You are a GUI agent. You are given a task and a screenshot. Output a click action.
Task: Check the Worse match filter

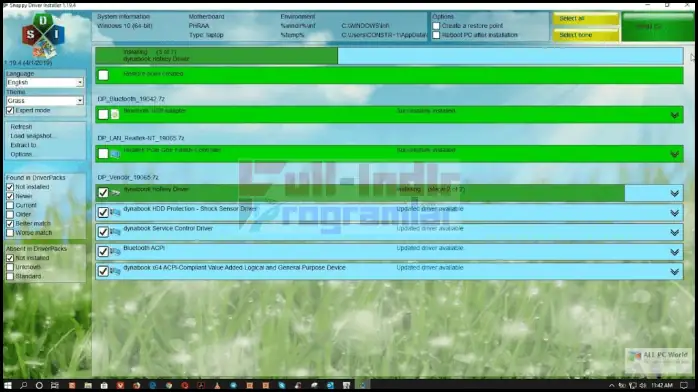pyautogui.click(x=10, y=233)
